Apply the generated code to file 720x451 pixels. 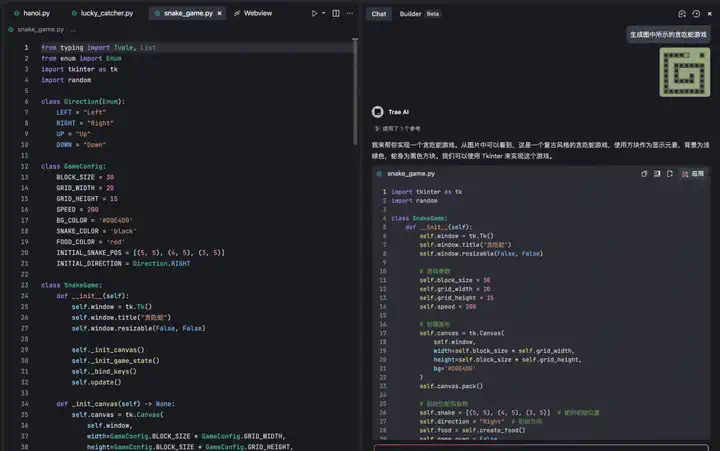click(x=693, y=174)
